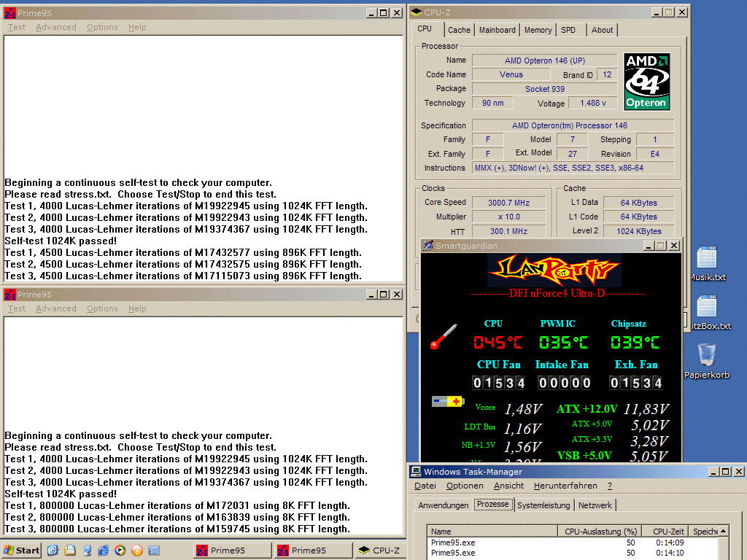Click the Task-Manager title bar icon

point(416,472)
